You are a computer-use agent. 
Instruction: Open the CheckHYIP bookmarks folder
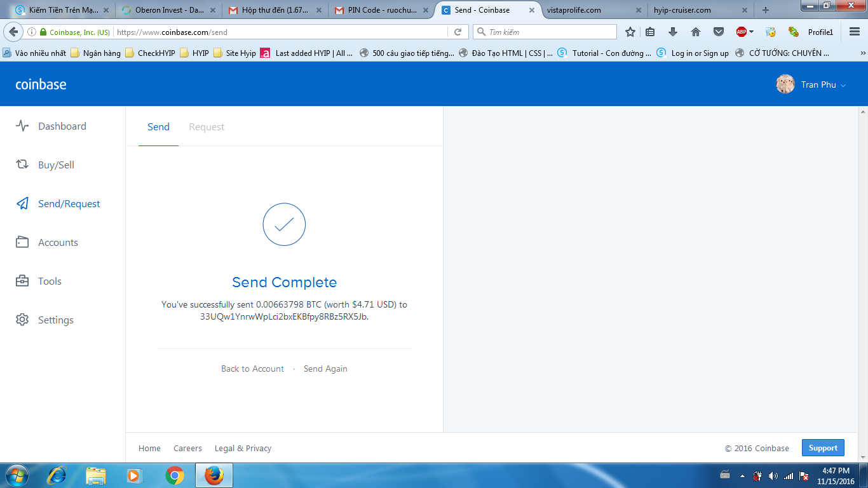click(x=151, y=53)
